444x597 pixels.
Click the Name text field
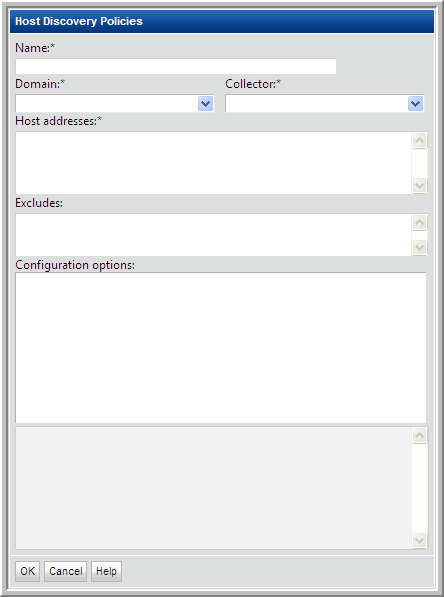[x=176, y=66]
